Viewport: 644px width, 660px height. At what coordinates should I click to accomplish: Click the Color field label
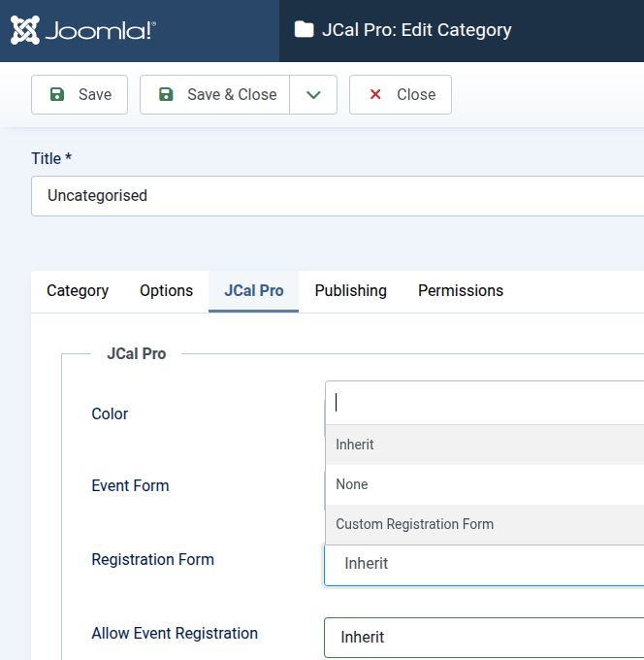pyautogui.click(x=110, y=414)
